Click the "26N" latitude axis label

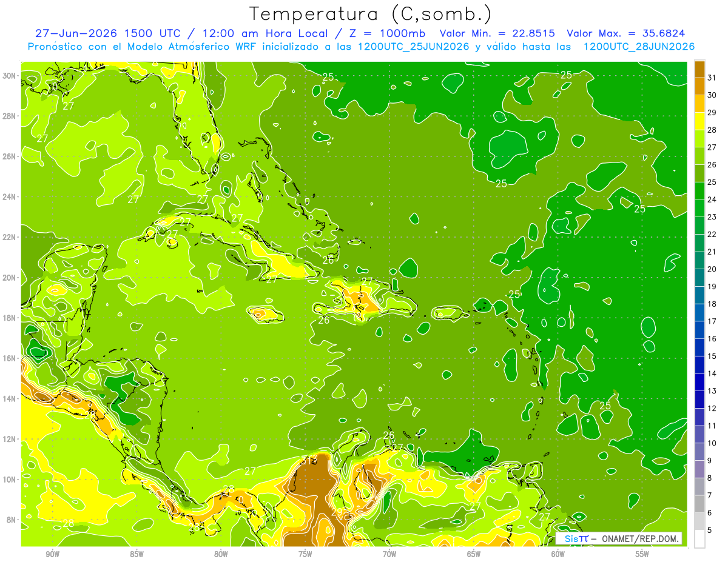point(10,156)
